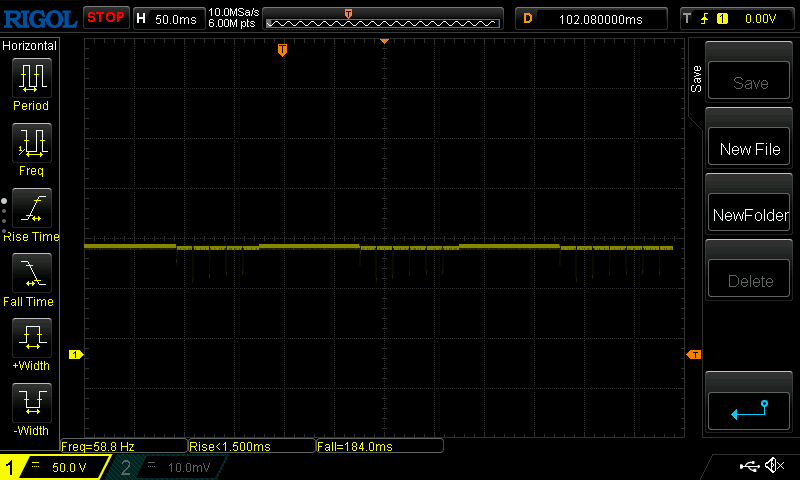
Task: Click the USB connection status icon
Action: [x=749, y=466]
